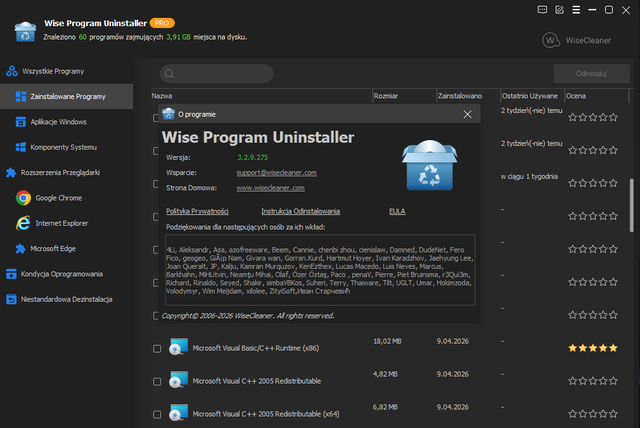Image resolution: width=640 pixels, height=428 pixels.
Task: Close the O programie dialog
Action: point(468,114)
